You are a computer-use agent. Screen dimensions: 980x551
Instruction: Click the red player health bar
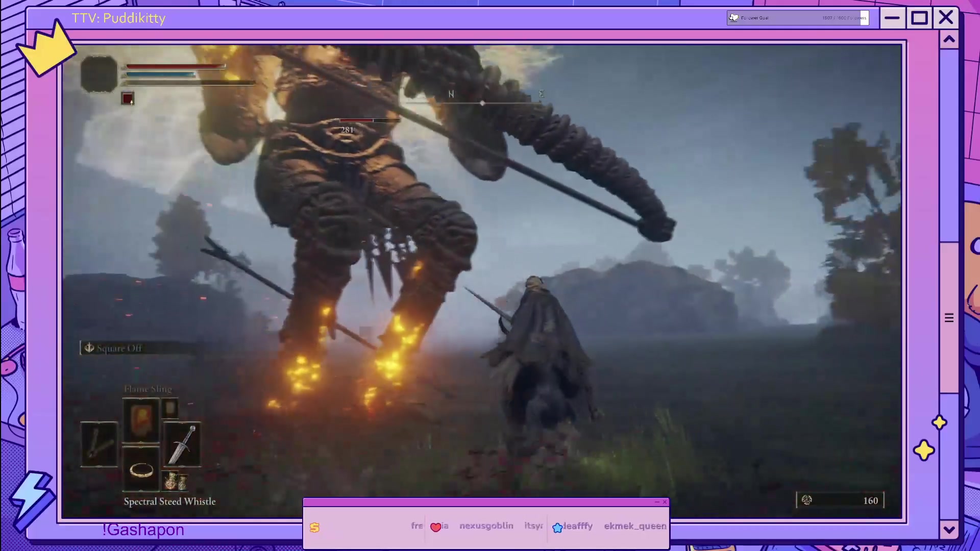tap(176, 66)
